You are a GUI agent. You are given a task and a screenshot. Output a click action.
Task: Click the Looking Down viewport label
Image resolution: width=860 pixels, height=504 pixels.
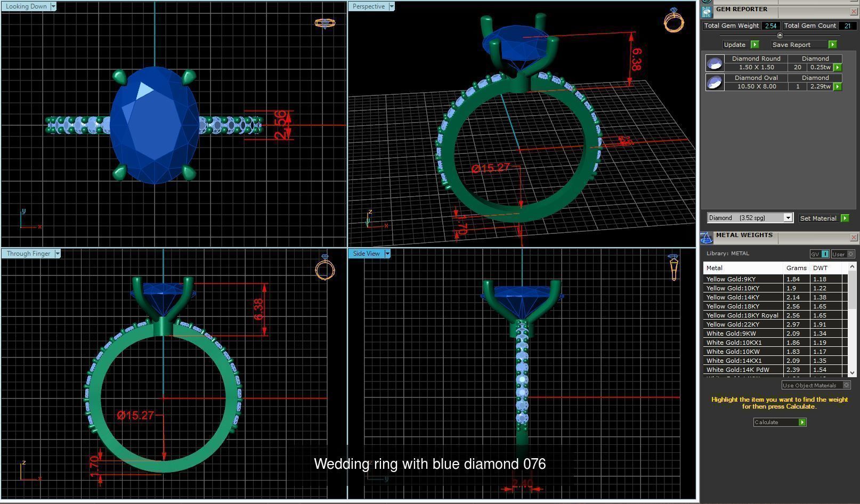(x=26, y=6)
